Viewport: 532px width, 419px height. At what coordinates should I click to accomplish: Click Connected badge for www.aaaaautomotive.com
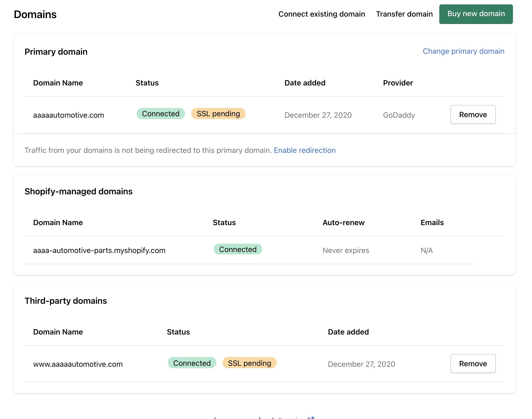coord(192,363)
